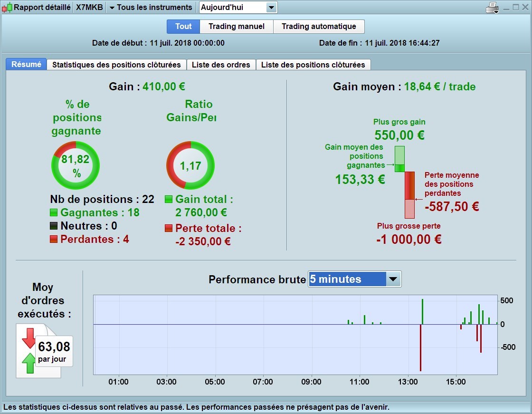Click the Date de début label
The height and width of the screenshot is (414, 532).
coord(119,43)
